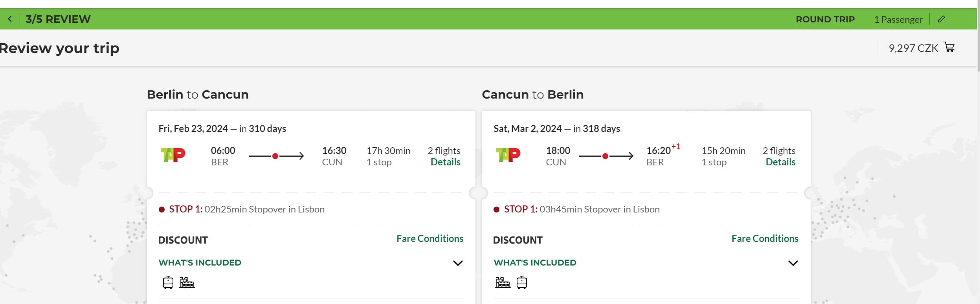Expand What's Included chevron for Cancun to Berlin
Screen dimensions: 980x304
793,263
